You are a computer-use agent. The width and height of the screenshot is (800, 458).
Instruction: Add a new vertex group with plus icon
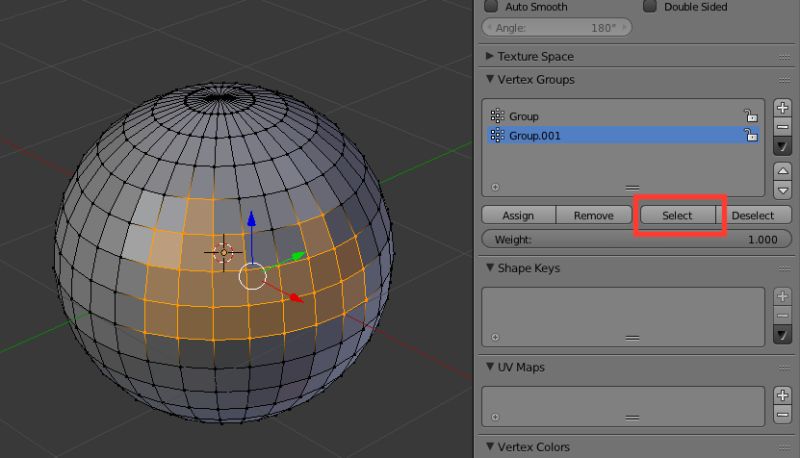[x=782, y=108]
